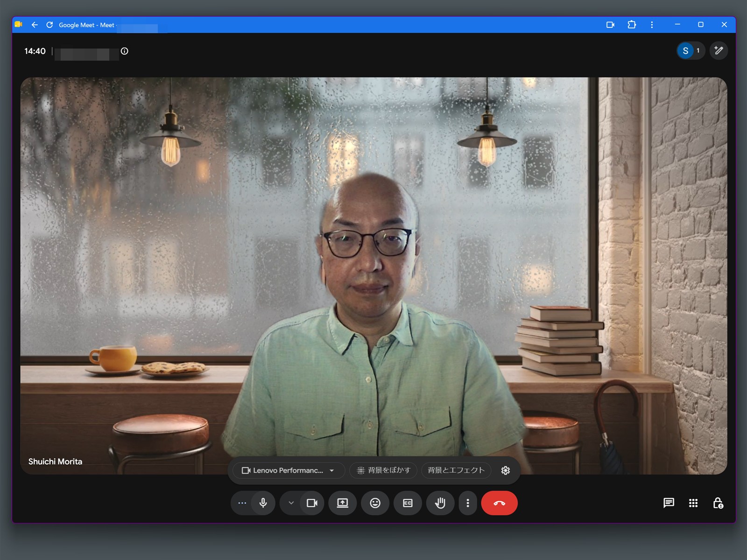Open 背景とエフェクト backgrounds and effects
Image resolution: width=747 pixels, height=560 pixels.
(456, 470)
